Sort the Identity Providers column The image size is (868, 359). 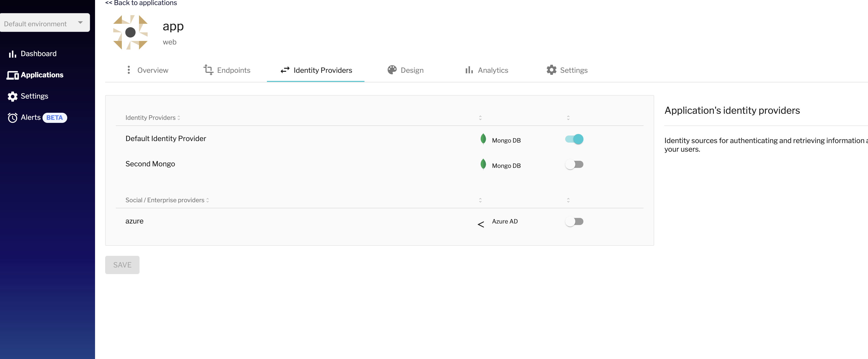coord(179,118)
